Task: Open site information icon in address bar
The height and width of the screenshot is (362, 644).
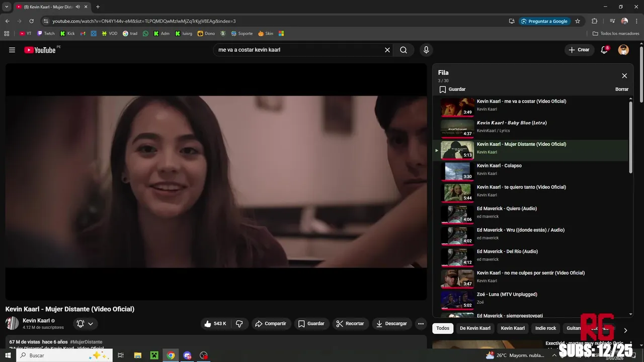Action: click(x=46, y=21)
